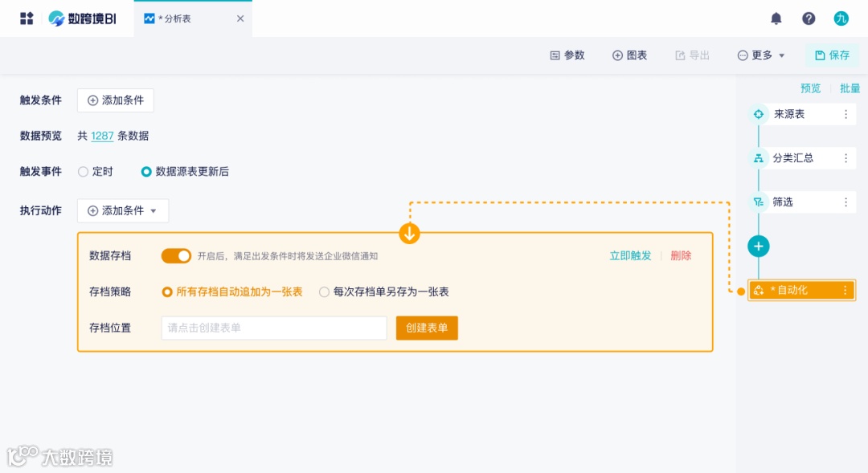The height and width of the screenshot is (473, 868).
Task: Switch to the 批量 tab
Action: click(x=850, y=88)
